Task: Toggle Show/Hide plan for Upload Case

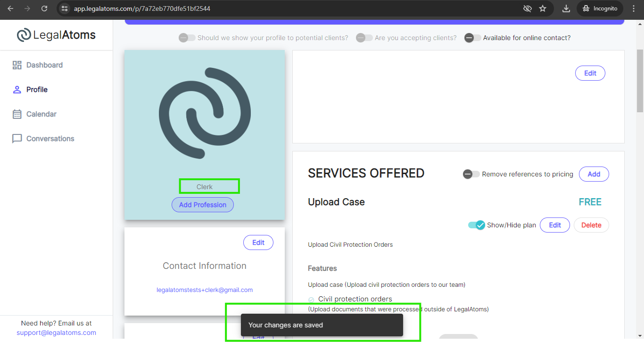Action: click(x=477, y=225)
